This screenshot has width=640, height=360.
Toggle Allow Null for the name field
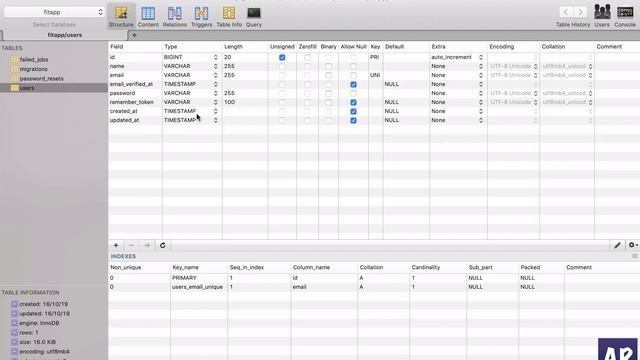[353, 67]
